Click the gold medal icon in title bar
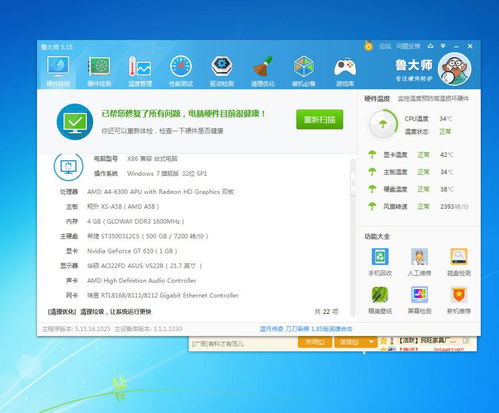Screen dimensions: 499x413 point(368,46)
